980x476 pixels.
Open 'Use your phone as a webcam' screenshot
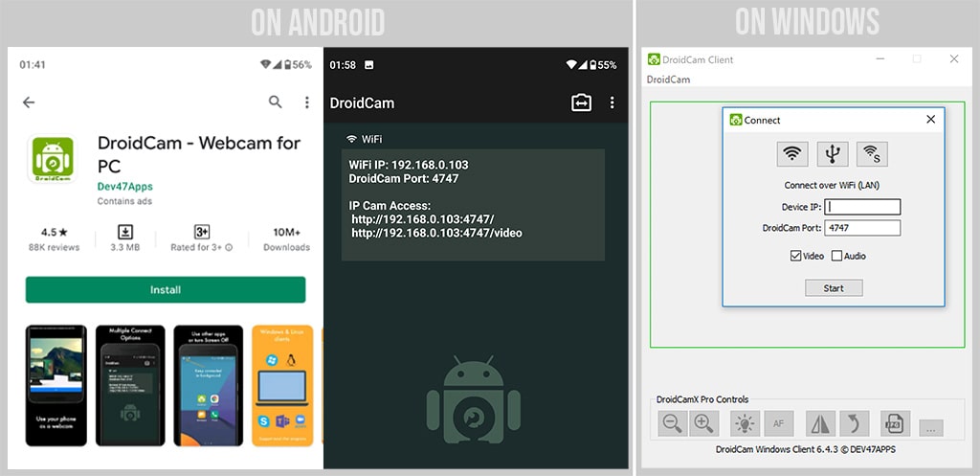pos(56,385)
